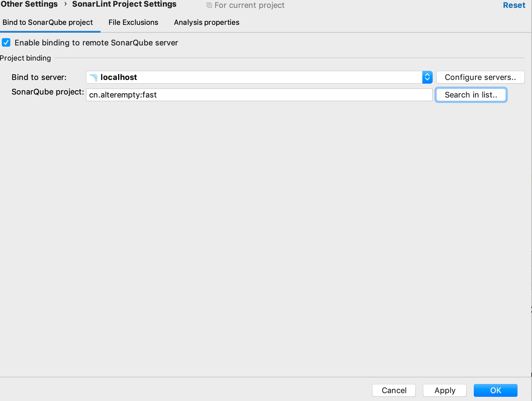This screenshot has width=532, height=401.
Task: Click the Search in list.. button
Action: pos(471,95)
